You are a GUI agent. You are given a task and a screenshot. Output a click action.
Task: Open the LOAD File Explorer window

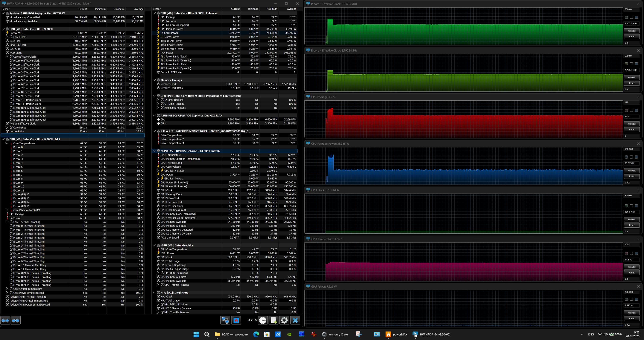pyautogui.click(x=231, y=334)
